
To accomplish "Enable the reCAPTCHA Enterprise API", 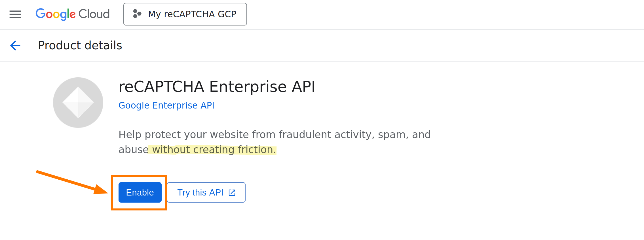I will (140, 192).
